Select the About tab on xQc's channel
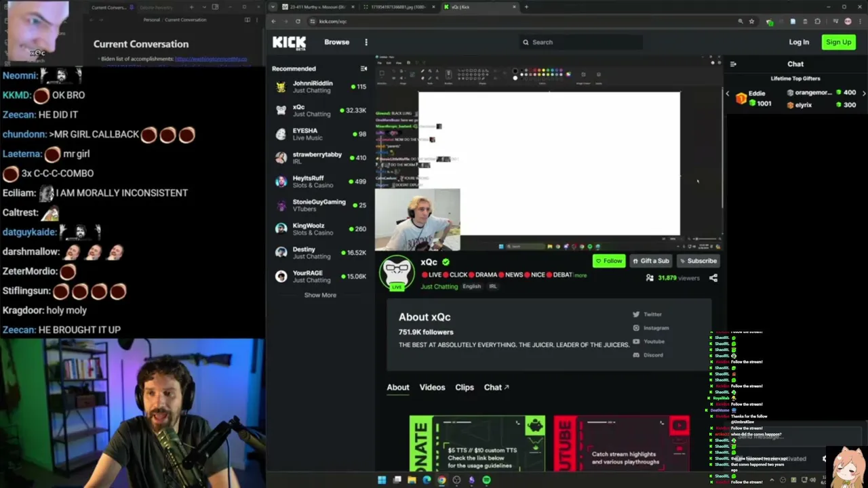This screenshot has width=868, height=488. pos(398,388)
